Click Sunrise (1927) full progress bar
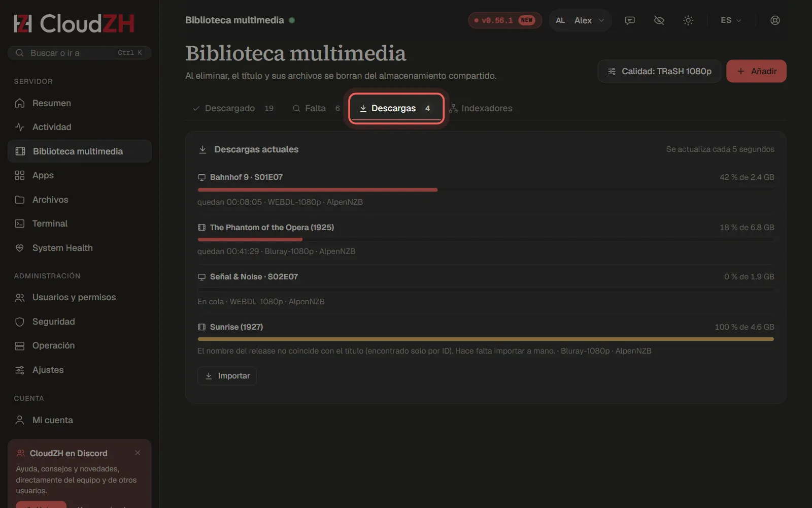Image resolution: width=812 pixels, height=508 pixels. (486, 339)
